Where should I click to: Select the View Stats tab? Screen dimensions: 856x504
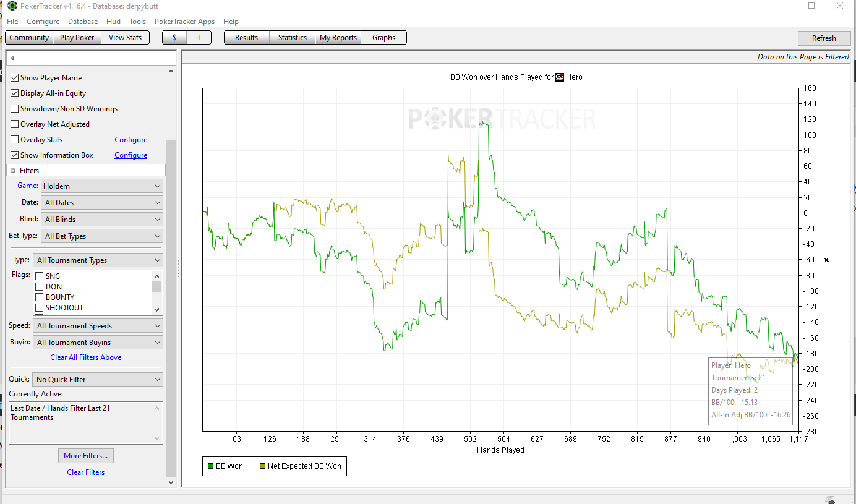point(125,38)
